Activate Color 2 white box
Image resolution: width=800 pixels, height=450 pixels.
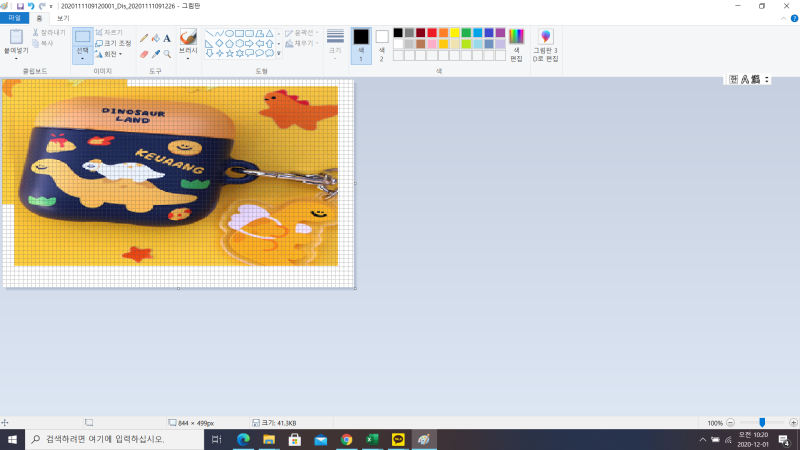(382, 36)
